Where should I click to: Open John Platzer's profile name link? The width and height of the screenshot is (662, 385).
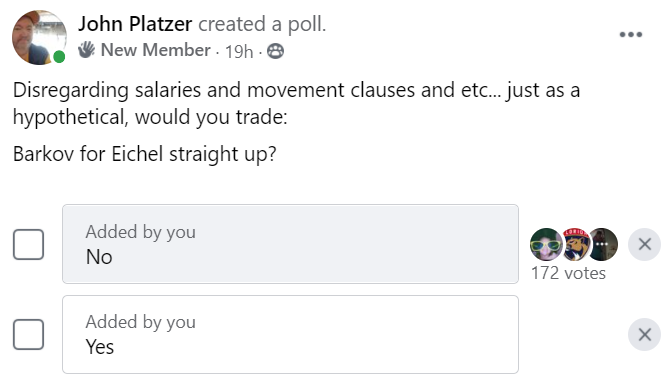(x=135, y=24)
